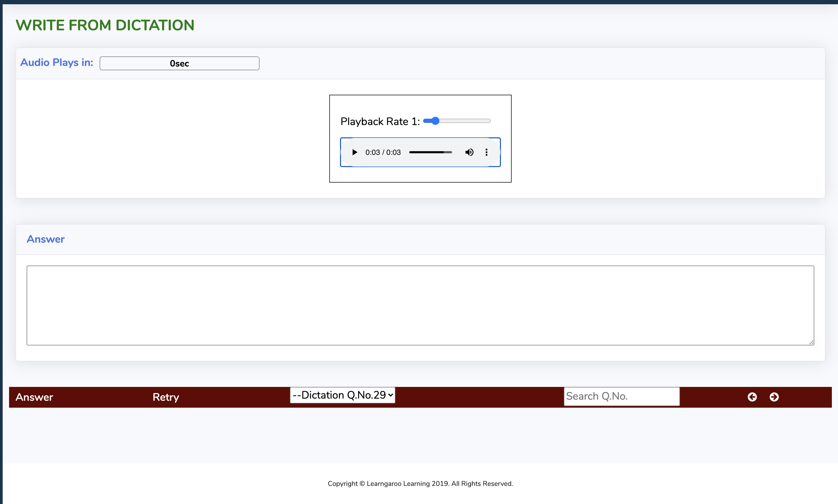Click the Playback Rate 1 label
This screenshot has width=838, height=504.
pyautogui.click(x=380, y=122)
